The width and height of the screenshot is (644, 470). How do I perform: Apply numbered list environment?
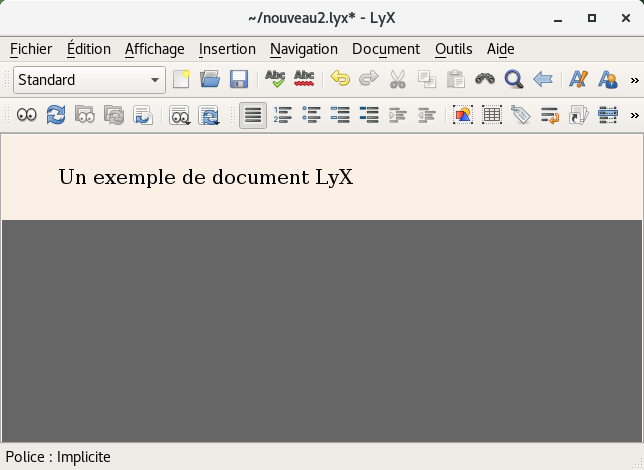coord(283,115)
